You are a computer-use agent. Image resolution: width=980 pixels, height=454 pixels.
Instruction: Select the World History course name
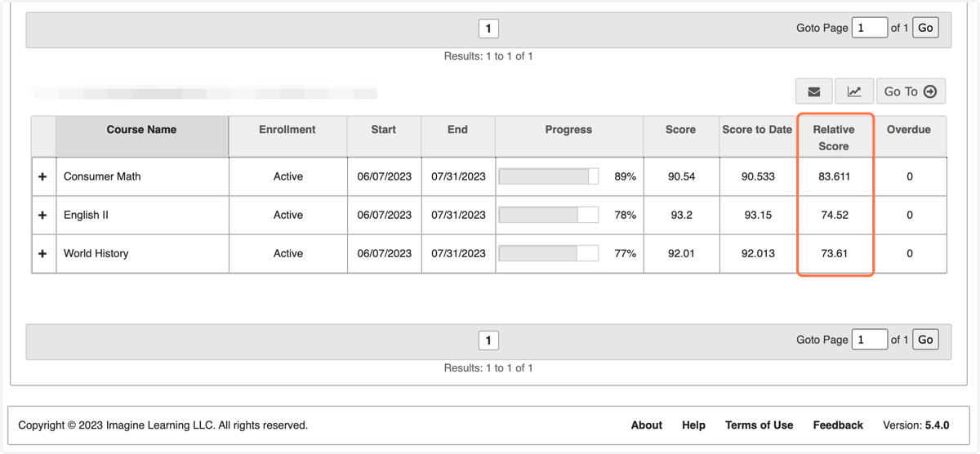[x=96, y=253]
